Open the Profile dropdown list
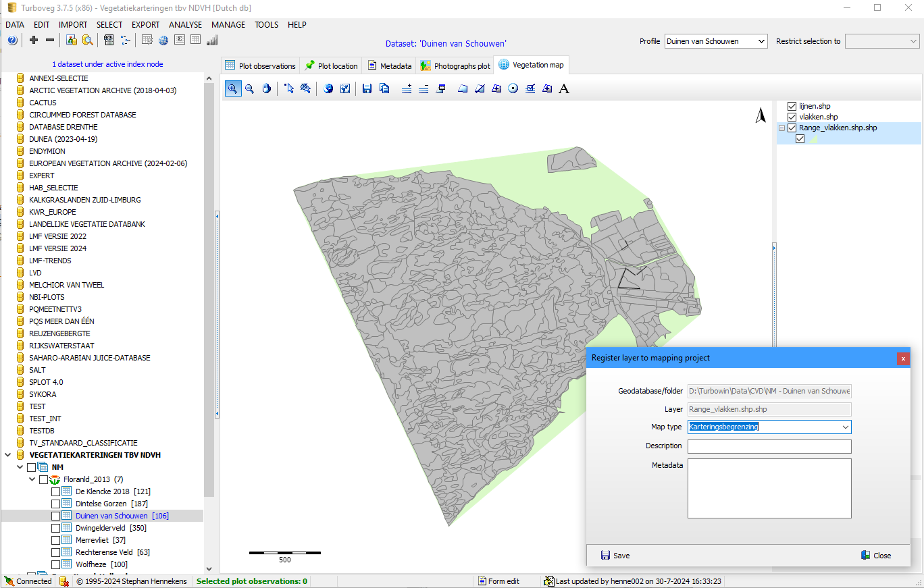 click(761, 41)
